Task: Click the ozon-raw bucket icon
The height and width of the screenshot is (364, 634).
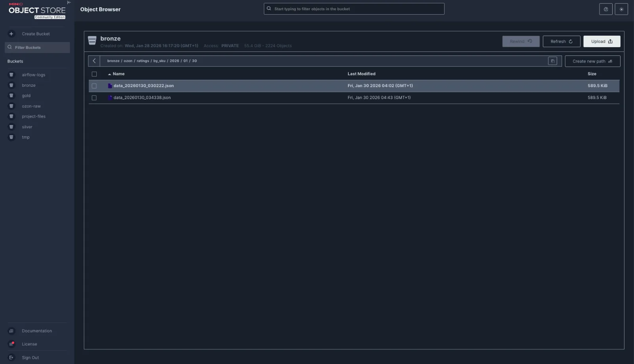Action: point(11,106)
